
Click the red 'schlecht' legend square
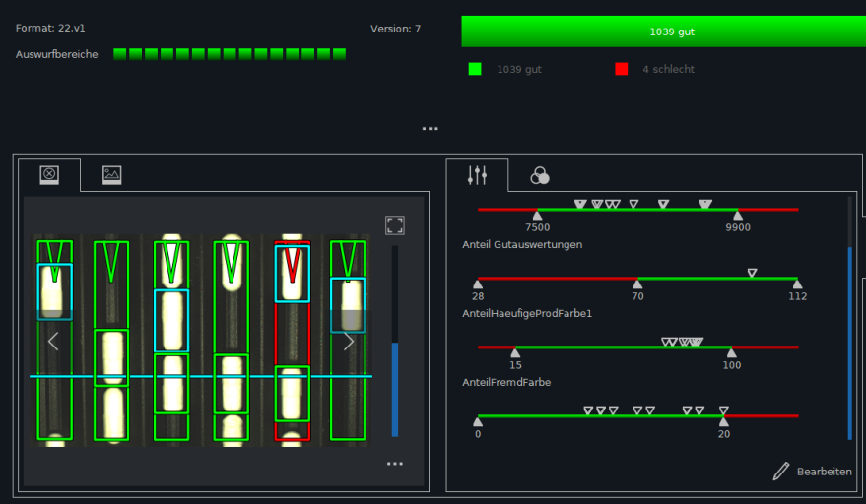click(622, 70)
